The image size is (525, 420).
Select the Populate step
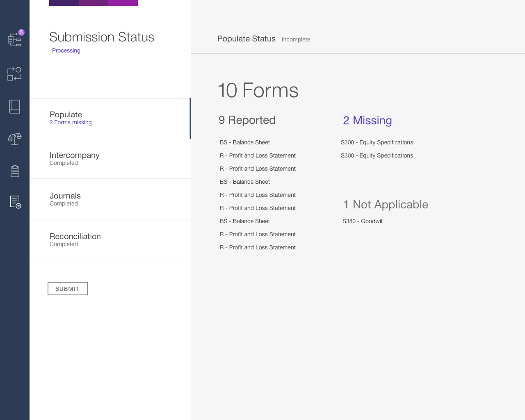click(110, 118)
